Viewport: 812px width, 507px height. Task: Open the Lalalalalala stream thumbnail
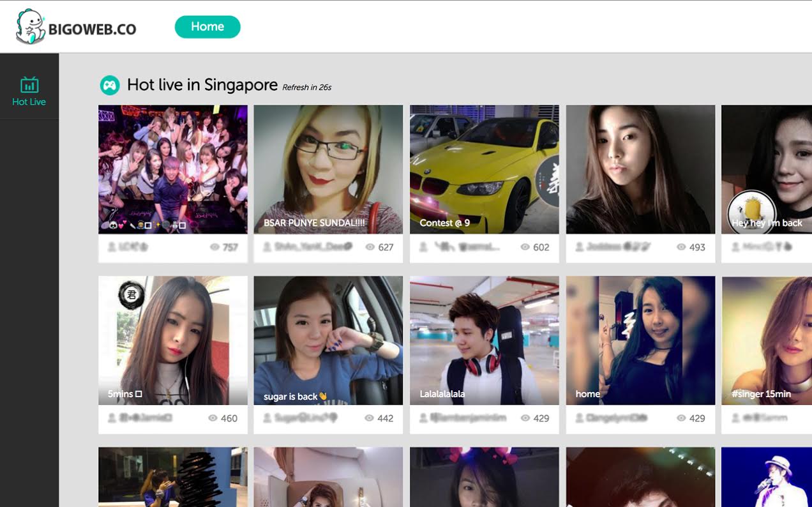click(485, 340)
